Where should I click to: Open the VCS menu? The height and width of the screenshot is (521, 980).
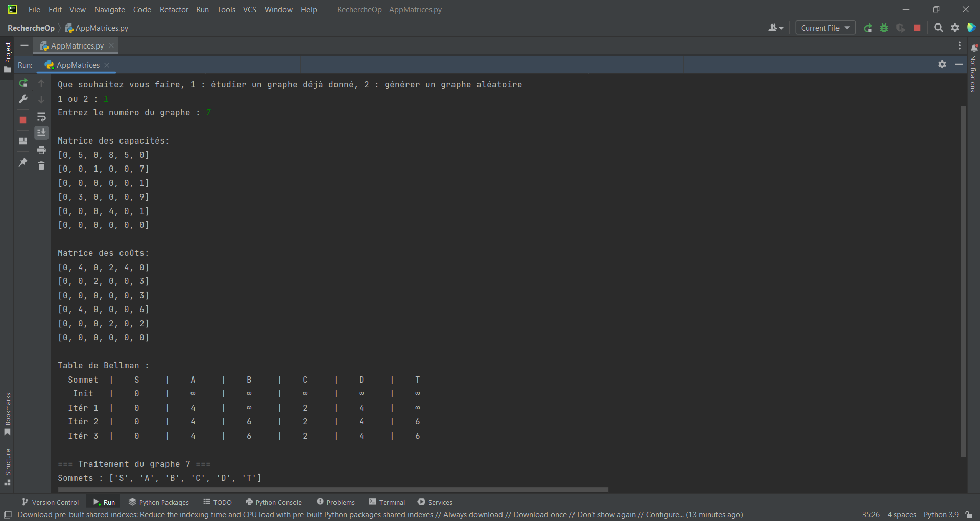pos(249,10)
